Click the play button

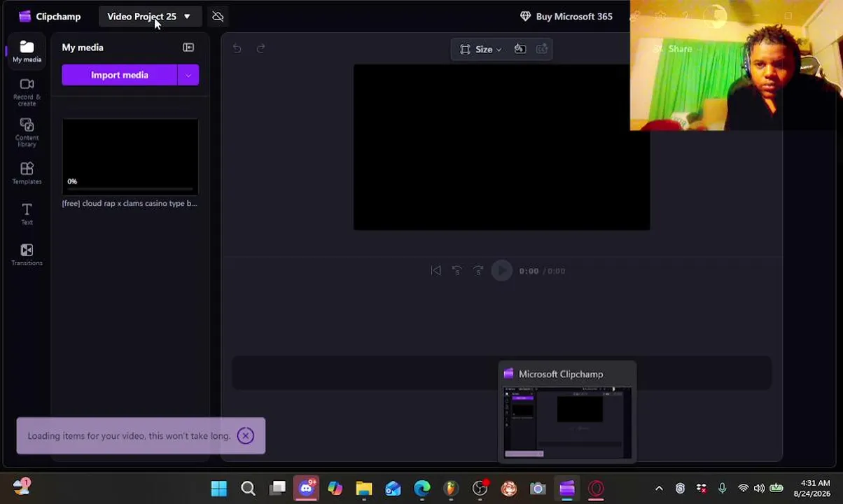tap(501, 271)
